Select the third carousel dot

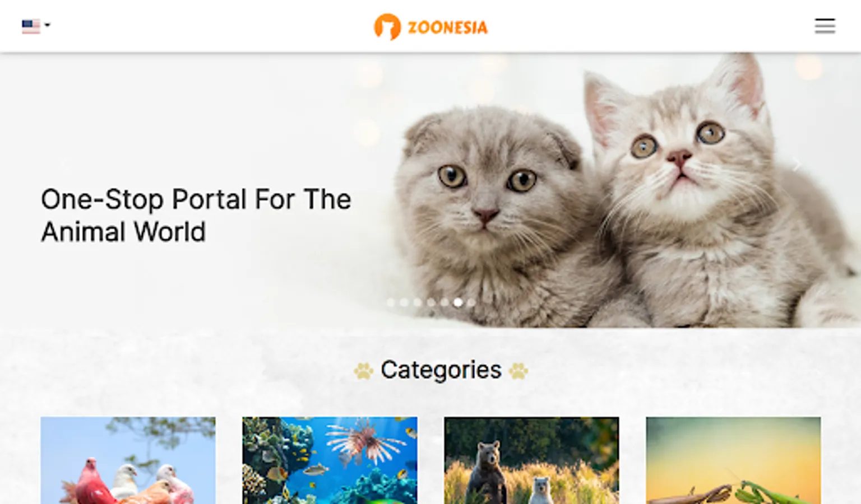tap(418, 302)
